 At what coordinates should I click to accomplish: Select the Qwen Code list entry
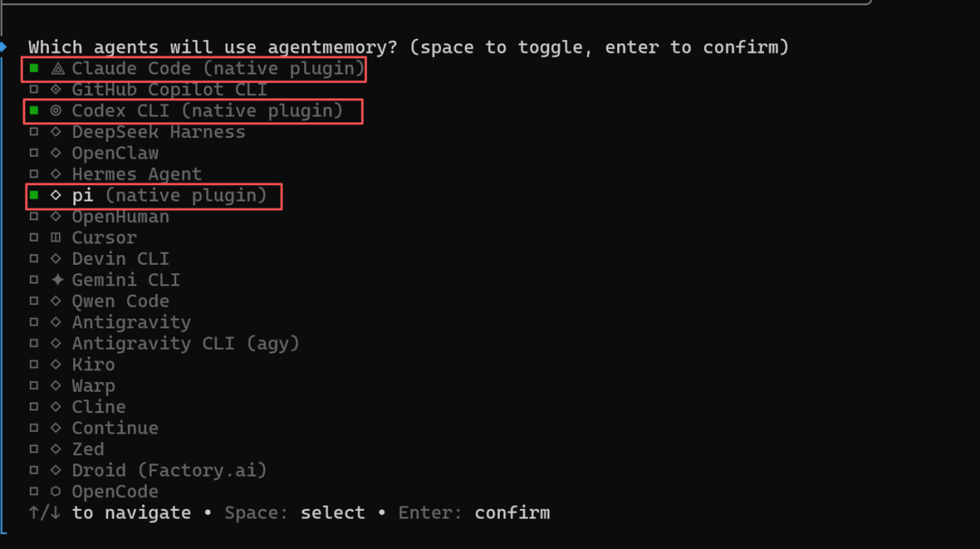121,301
